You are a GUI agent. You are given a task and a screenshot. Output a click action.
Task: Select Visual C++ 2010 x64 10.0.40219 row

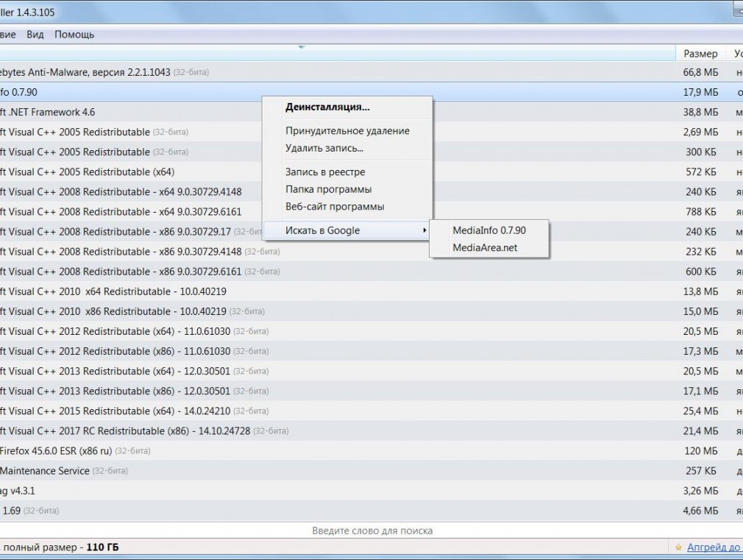371,291
